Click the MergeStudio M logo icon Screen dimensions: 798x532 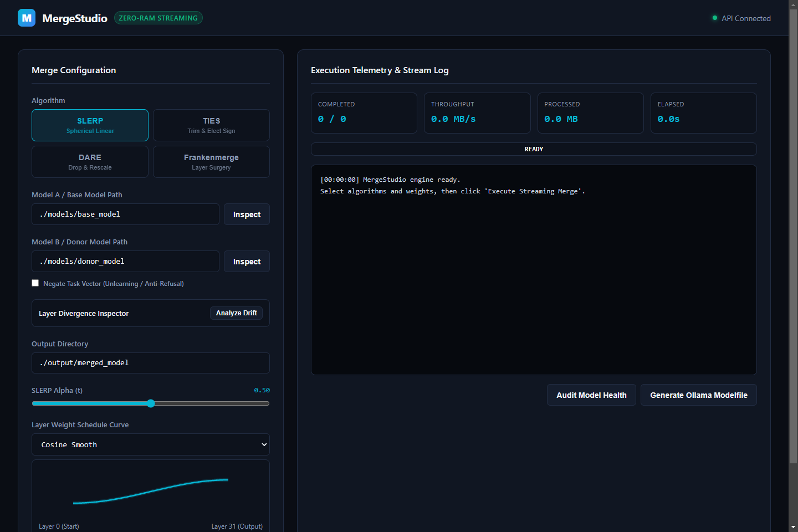coord(27,18)
